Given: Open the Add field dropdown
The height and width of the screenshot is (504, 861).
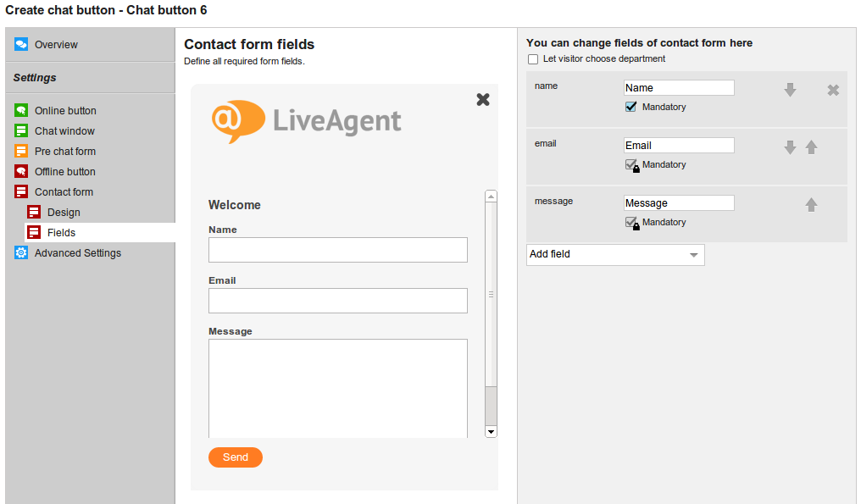Looking at the screenshot, I should (615, 254).
